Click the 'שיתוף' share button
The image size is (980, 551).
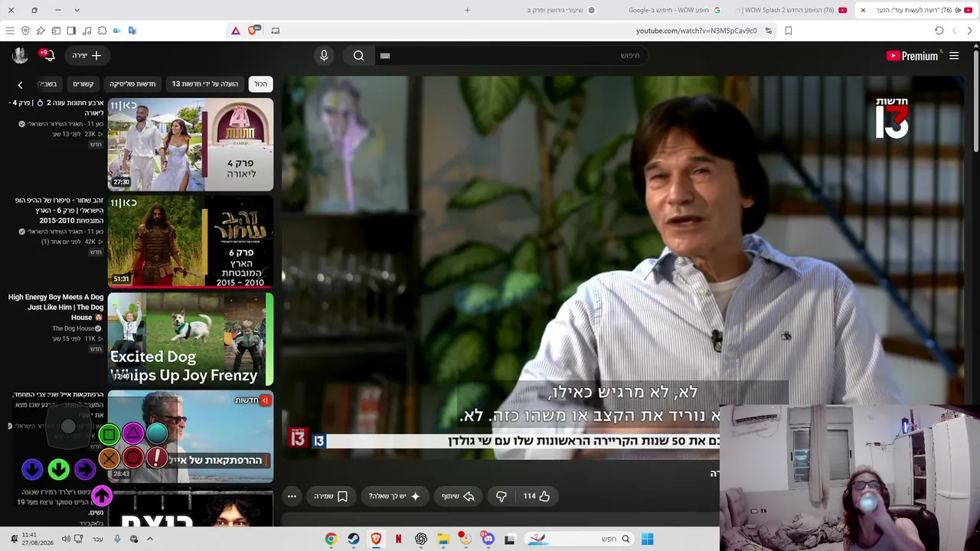458,496
